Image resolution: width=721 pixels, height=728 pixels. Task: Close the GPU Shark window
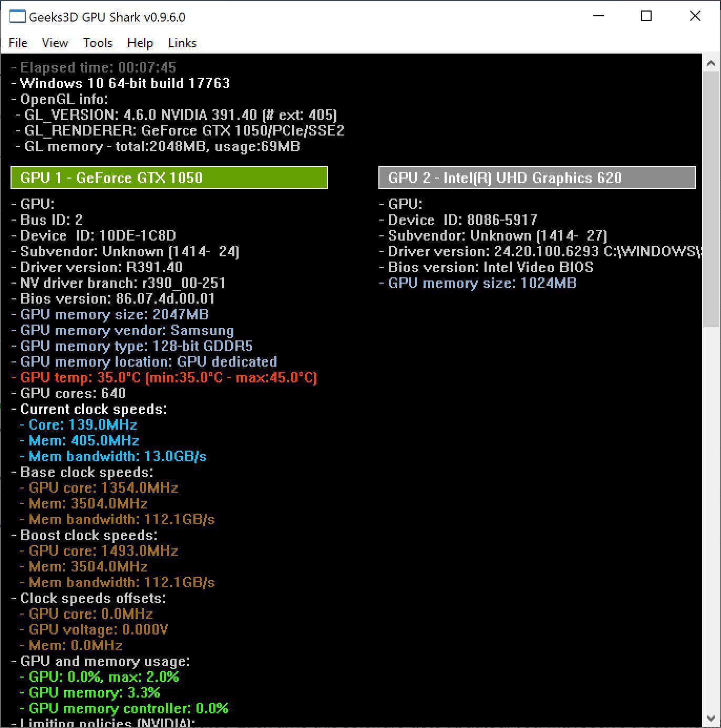(695, 16)
